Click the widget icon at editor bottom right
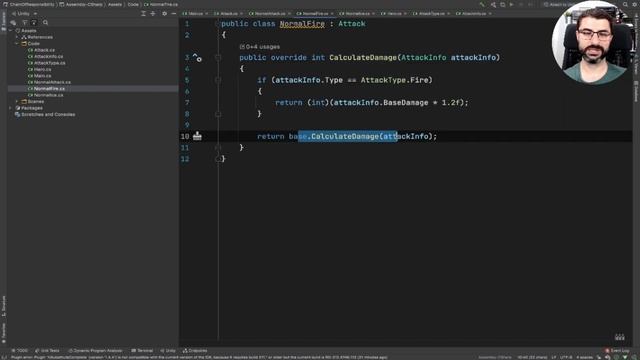640x360 pixels. pyautogui.click(x=620, y=337)
